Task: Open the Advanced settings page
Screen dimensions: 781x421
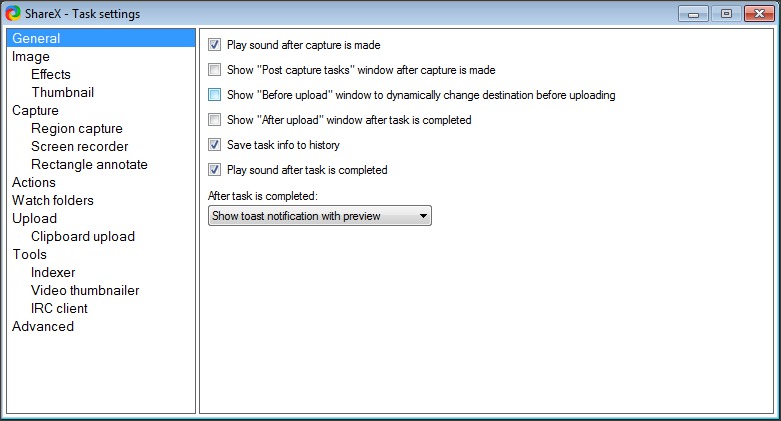Action: tap(43, 327)
